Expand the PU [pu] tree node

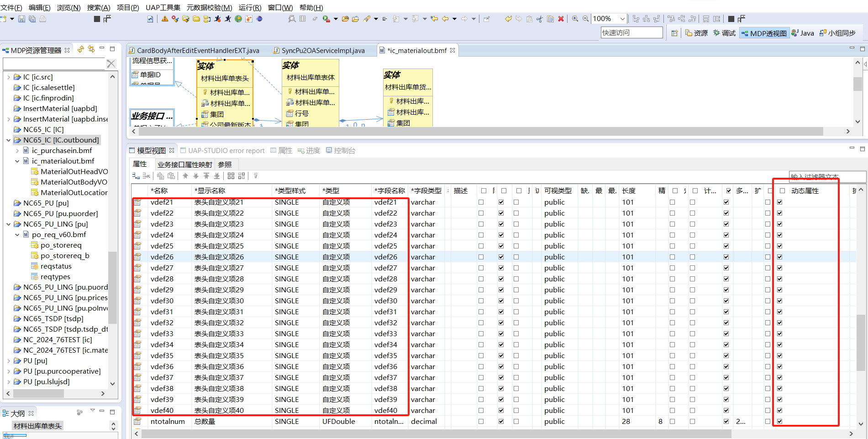click(9, 361)
